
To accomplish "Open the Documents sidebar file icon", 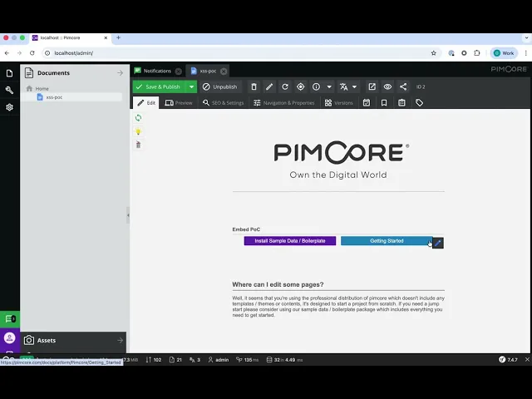I will click(9, 73).
